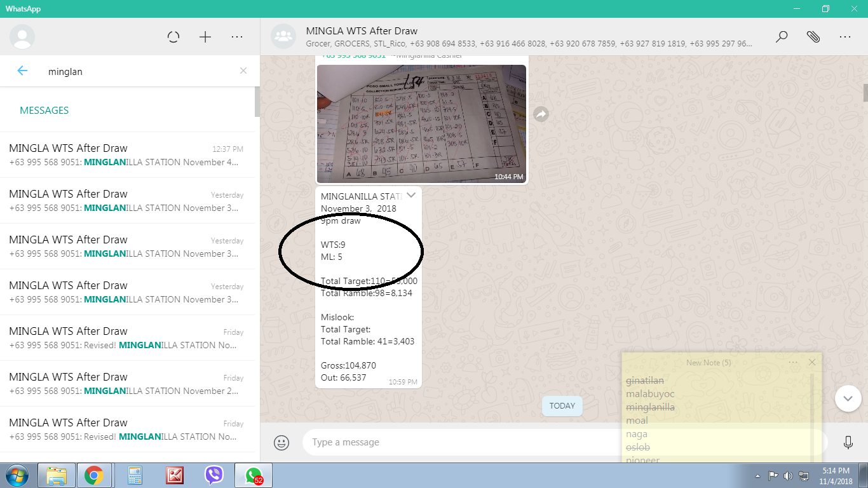Open the search result from 12:37 PM
Viewport: 868px width, 488px height.
127,155
